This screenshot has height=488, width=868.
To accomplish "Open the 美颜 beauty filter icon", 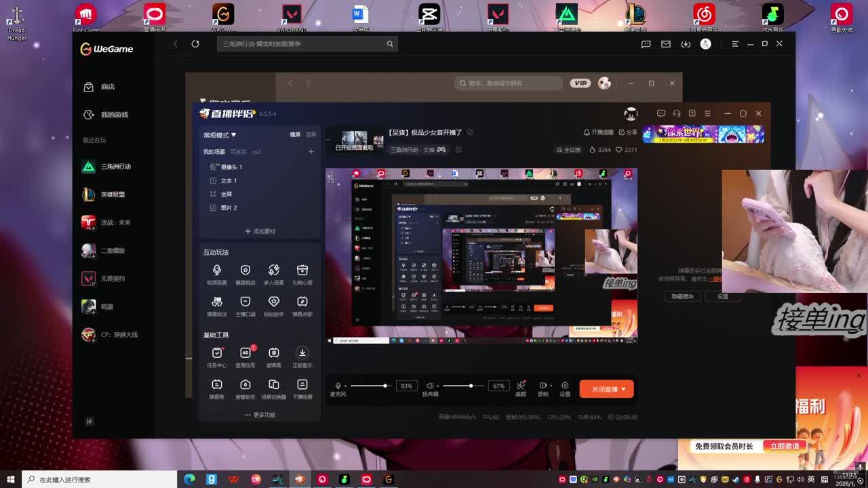I will coord(521,386).
